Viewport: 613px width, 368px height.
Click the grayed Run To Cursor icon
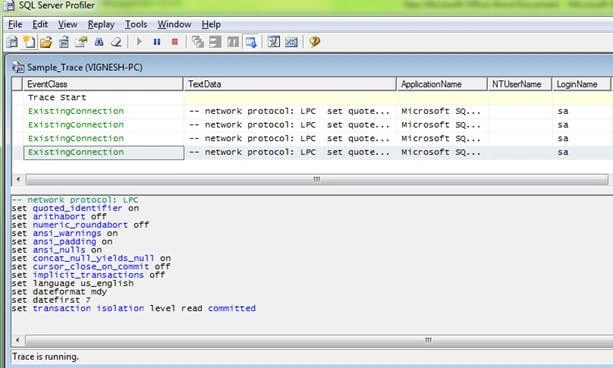(215, 41)
